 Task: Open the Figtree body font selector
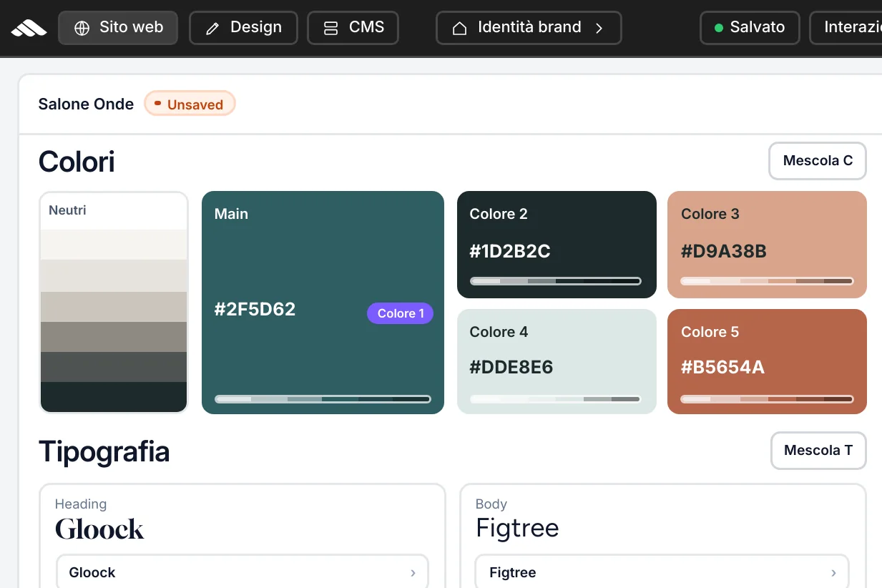click(662, 572)
